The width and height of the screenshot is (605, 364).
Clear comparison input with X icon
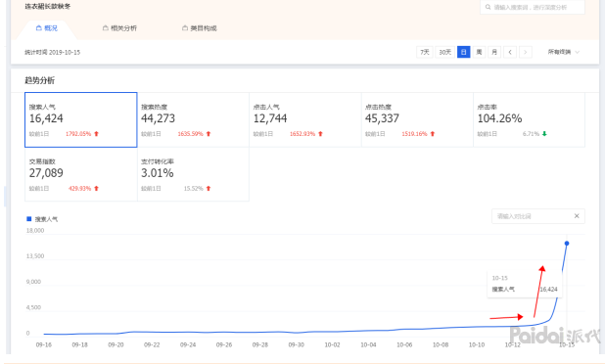point(577,216)
